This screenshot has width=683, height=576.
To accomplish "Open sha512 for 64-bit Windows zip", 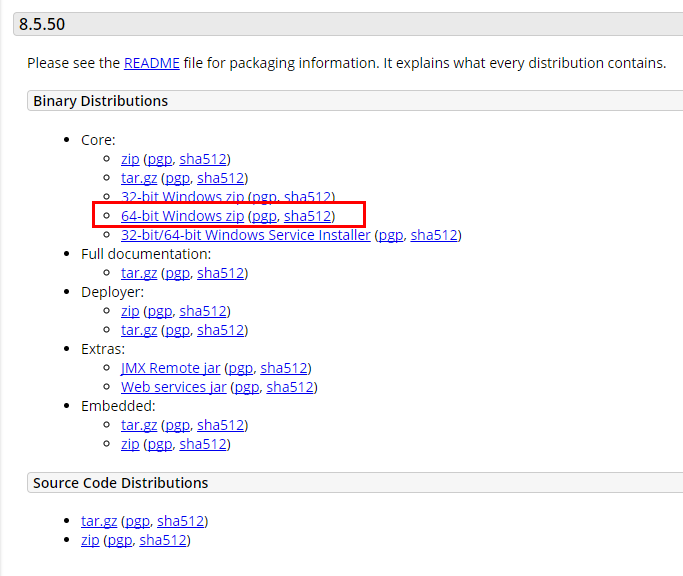I will (x=308, y=216).
